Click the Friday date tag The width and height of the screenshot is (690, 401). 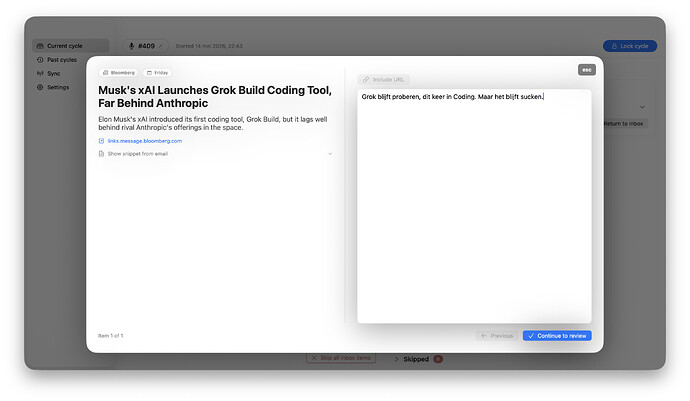157,73
